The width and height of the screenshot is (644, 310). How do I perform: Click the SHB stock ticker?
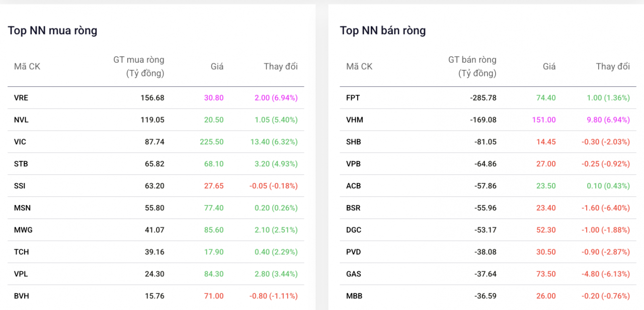(354, 142)
